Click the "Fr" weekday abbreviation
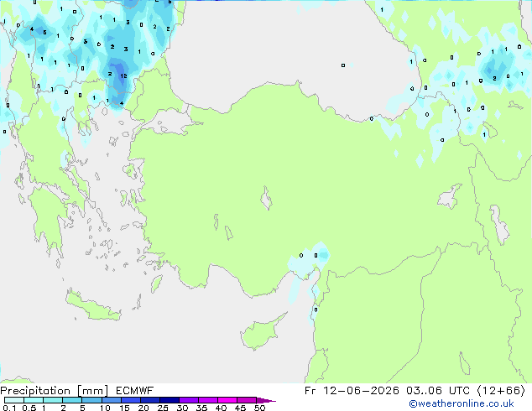 click(310, 391)
